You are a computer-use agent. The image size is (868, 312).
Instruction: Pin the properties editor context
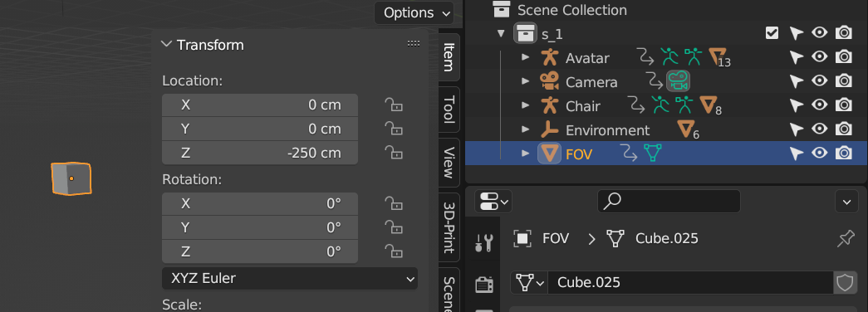coord(846,239)
